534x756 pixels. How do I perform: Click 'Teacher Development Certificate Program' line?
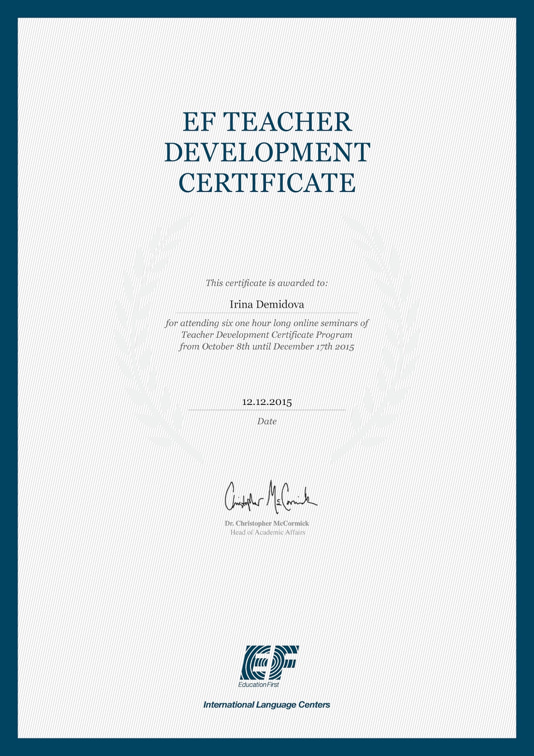point(267,335)
